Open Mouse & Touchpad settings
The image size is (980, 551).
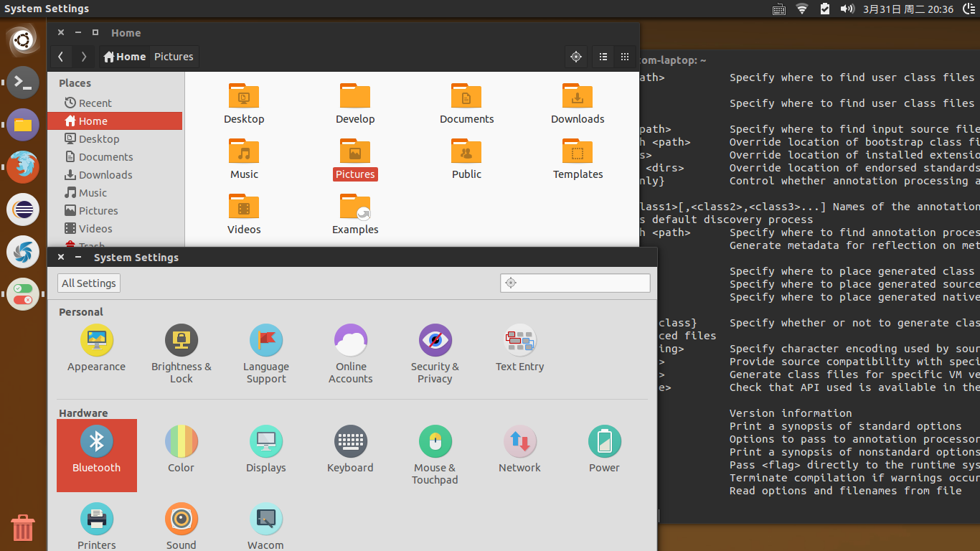pyautogui.click(x=435, y=455)
